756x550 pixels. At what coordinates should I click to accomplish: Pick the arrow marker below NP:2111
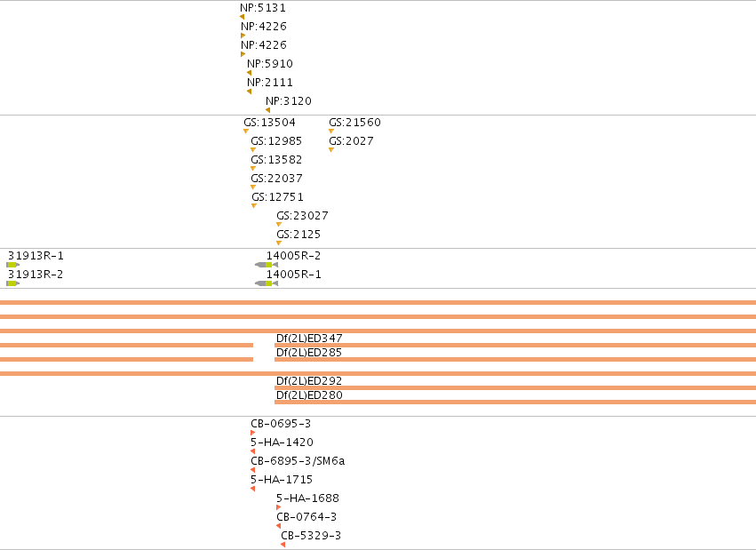tap(250, 92)
